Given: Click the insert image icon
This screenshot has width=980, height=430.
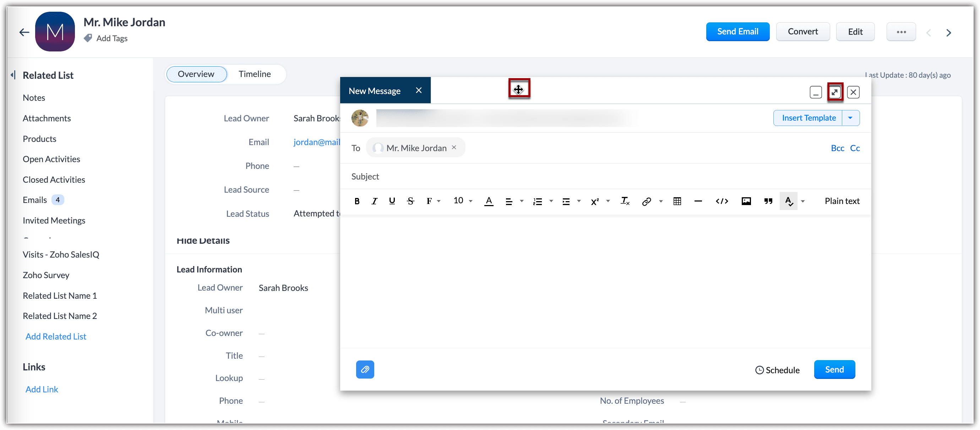Looking at the screenshot, I should [746, 201].
